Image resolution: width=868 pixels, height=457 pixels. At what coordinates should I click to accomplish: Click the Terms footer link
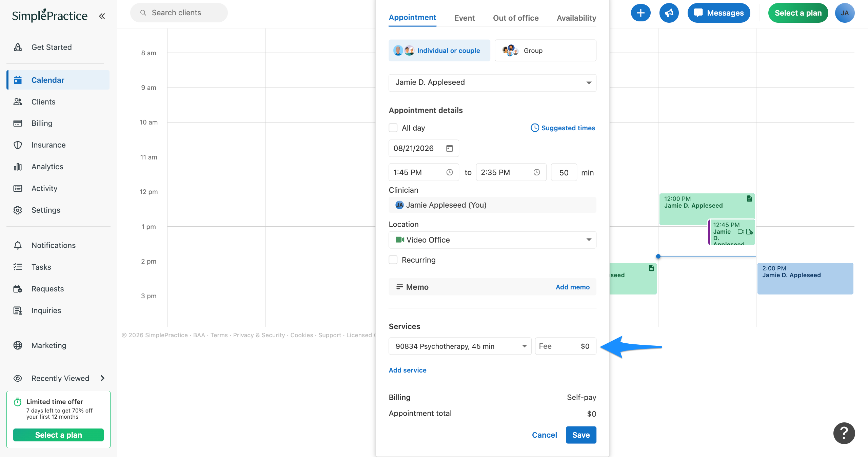coord(219,335)
